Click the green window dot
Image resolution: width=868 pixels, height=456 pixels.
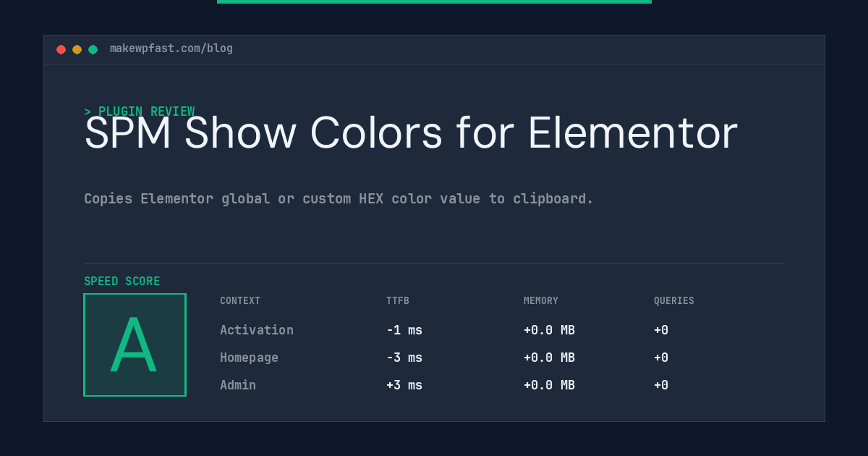point(93,49)
